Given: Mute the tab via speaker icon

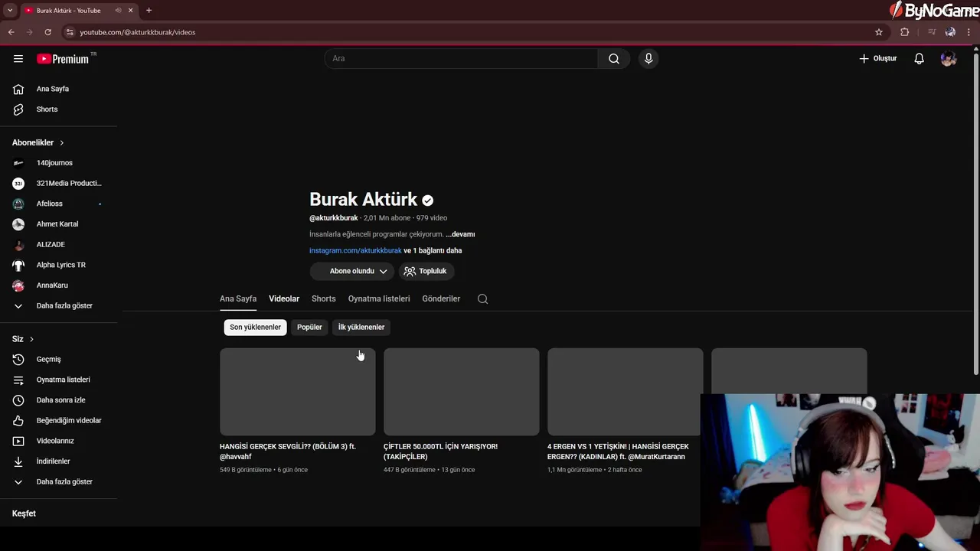Looking at the screenshot, I should coord(118,11).
